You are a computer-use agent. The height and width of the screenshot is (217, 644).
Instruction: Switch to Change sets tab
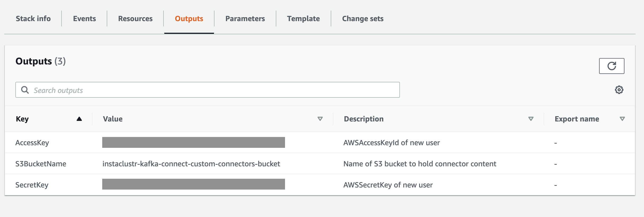point(363,19)
